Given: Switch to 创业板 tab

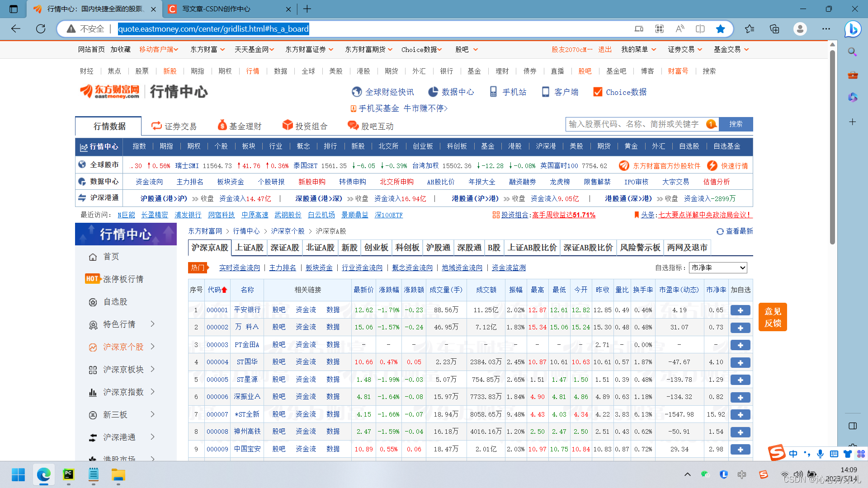Looking at the screenshot, I should 376,248.
